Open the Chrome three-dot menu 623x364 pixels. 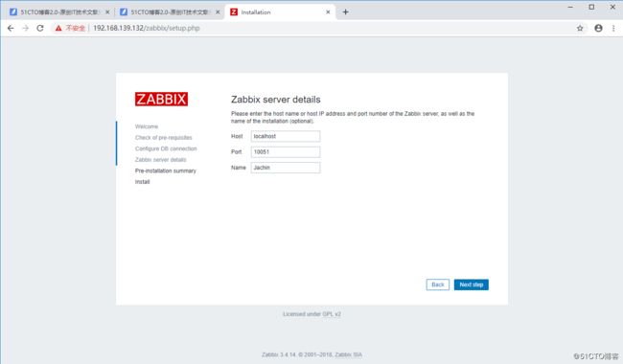coord(613,28)
